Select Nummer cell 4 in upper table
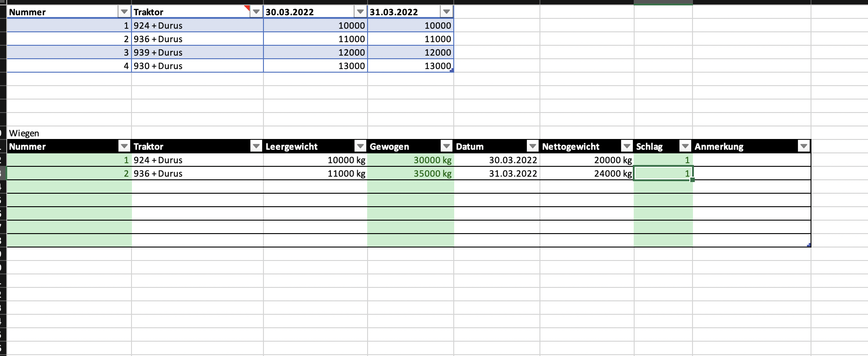The width and height of the screenshot is (868, 356). tap(69, 66)
